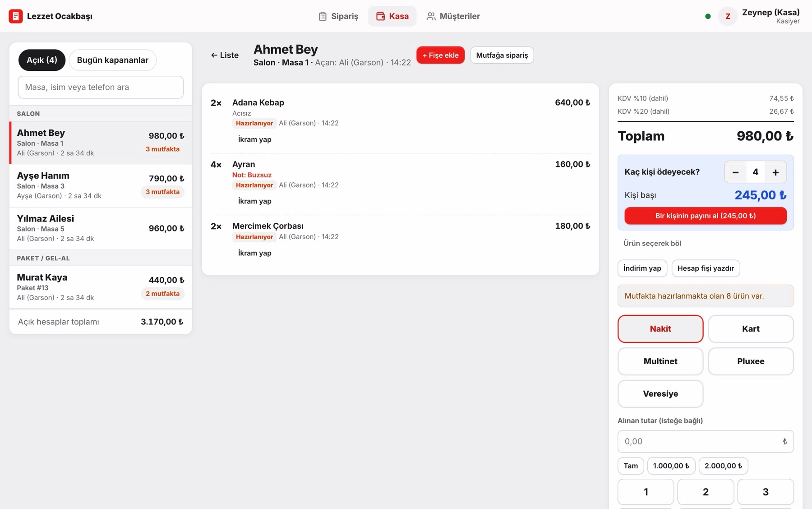The image size is (812, 509).
Task: Click the green online status dot
Action: (708, 16)
